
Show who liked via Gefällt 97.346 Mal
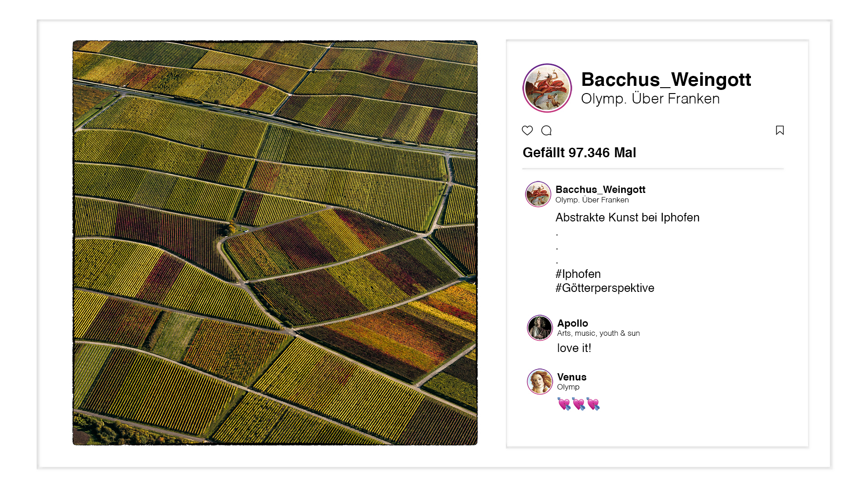coord(579,153)
